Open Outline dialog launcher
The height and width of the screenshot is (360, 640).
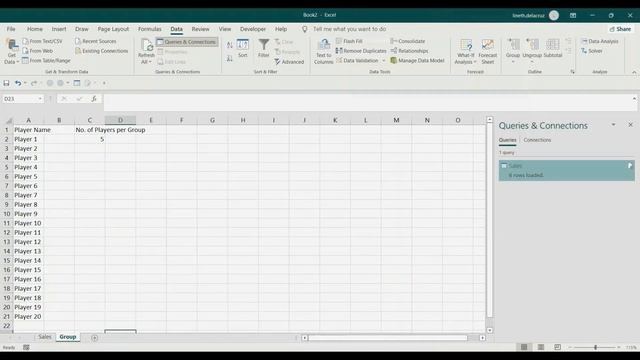pyautogui.click(x=573, y=72)
